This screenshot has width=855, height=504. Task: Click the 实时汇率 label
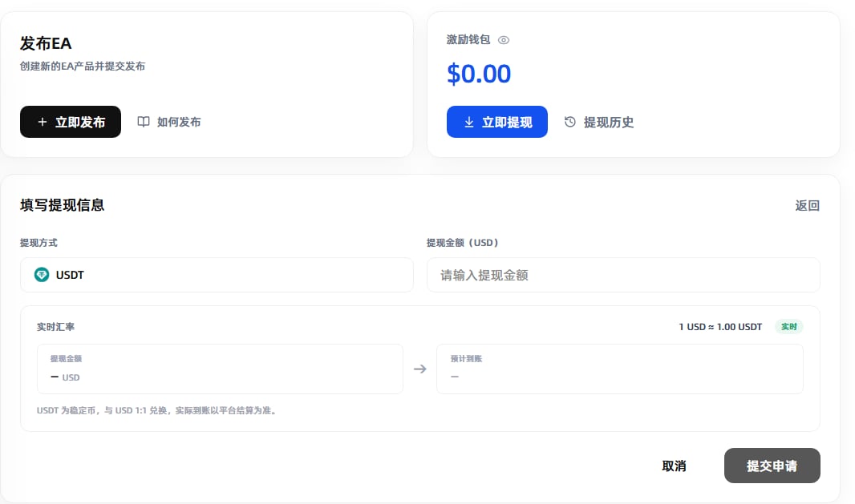point(55,327)
